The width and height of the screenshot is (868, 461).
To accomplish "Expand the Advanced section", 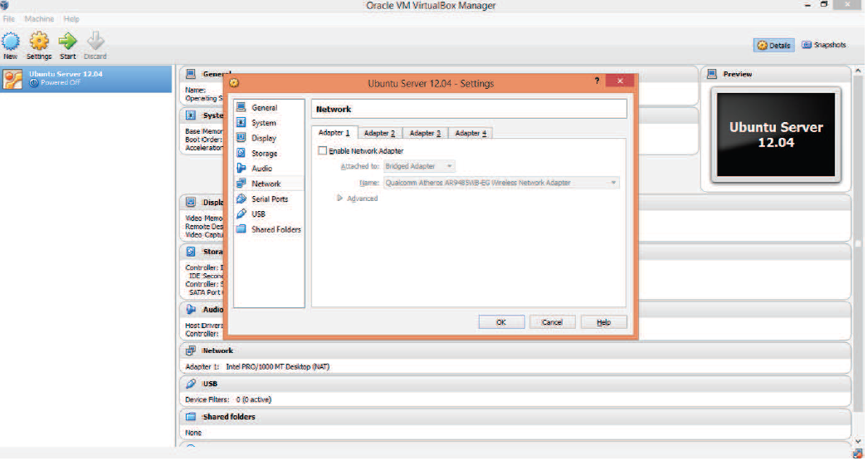I will [x=339, y=199].
